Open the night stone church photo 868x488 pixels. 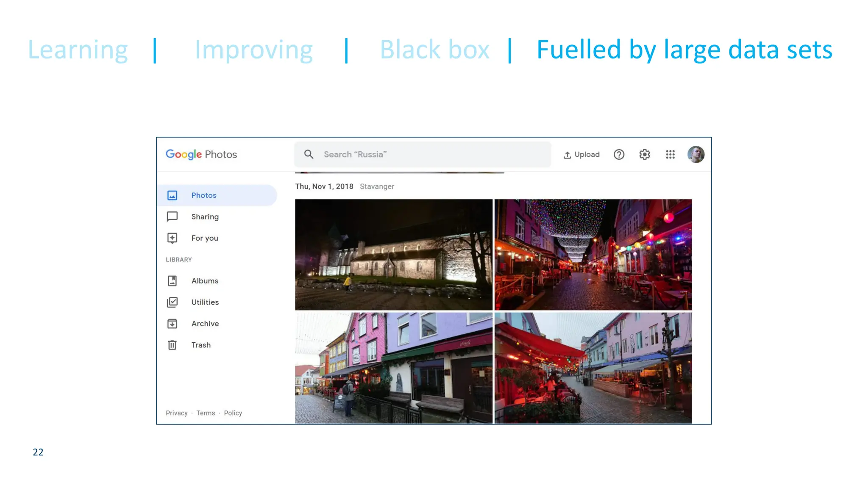click(x=394, y=255)
